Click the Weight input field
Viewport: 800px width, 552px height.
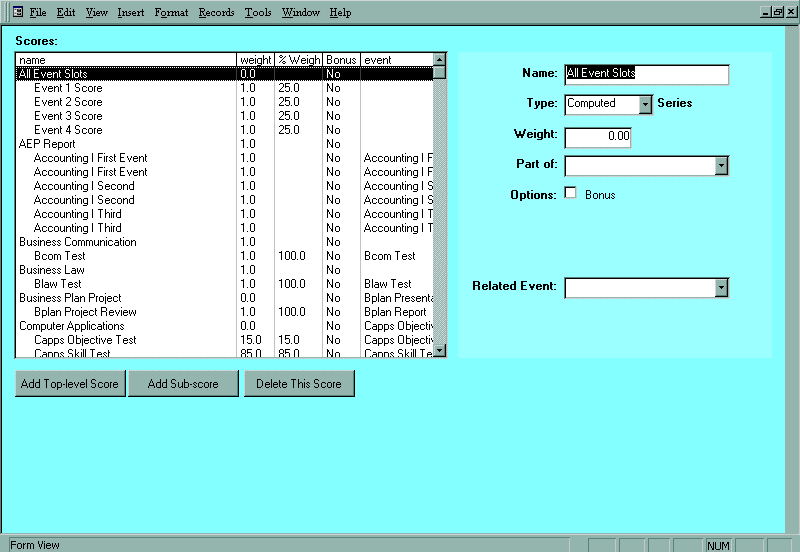pos(598,138)
